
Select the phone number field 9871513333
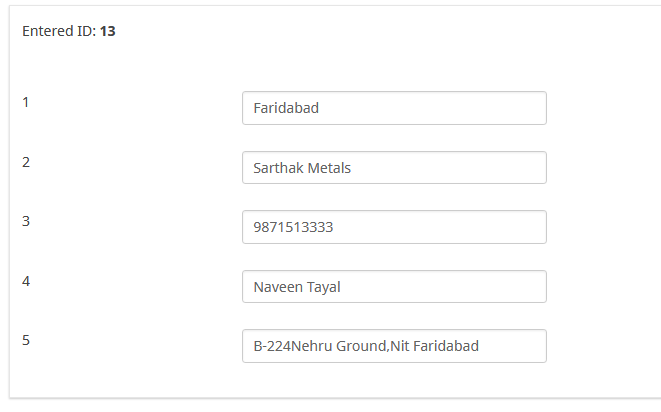(394, 227)
